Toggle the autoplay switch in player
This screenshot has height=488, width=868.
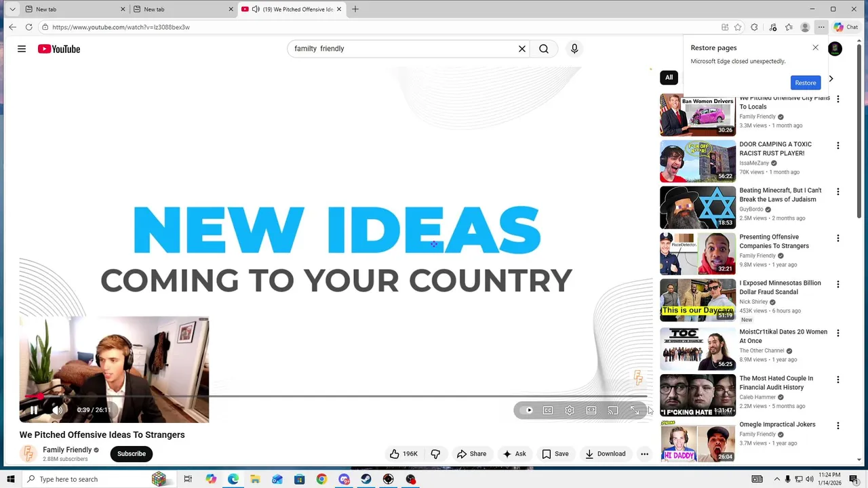(526, 410)
